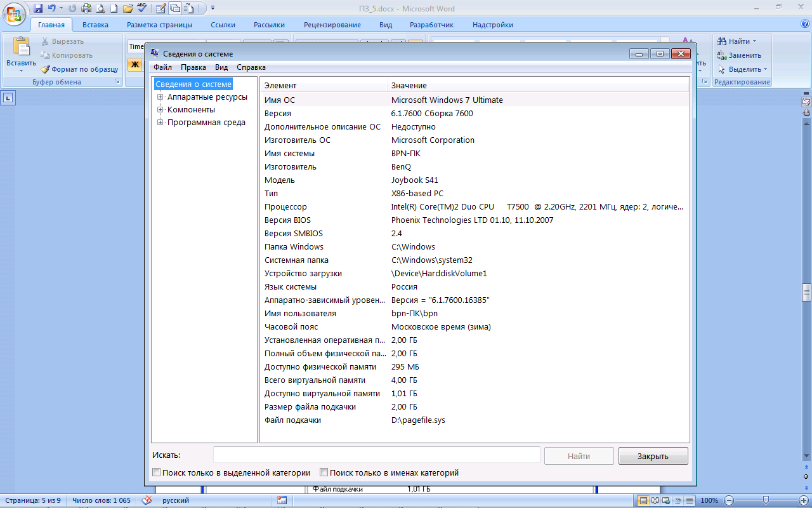Viewport: 812px width, 508px height.
Task: Click the tab selector at ruler corner
Action: click(x=8, y=98)
